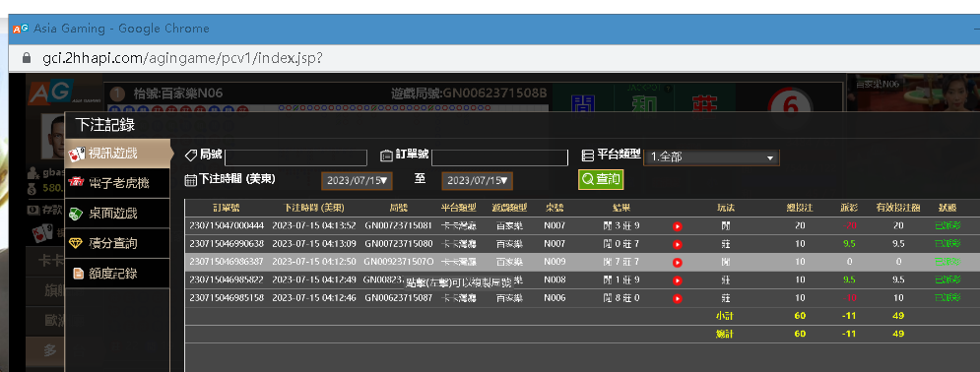Click the playing cards icon beside 視訊遊戲
The width and height of the screenshot is (980, 372).
point(77,154)
